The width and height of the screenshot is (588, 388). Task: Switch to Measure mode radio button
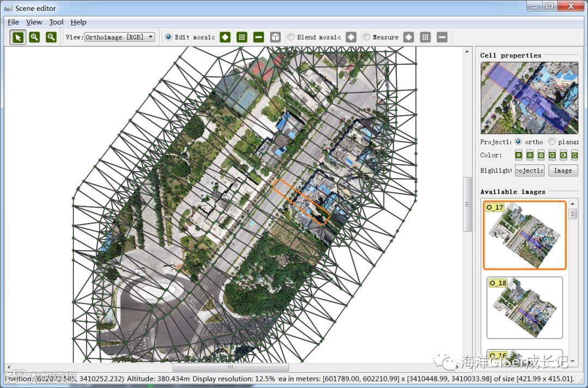click(x=366, y=37)
